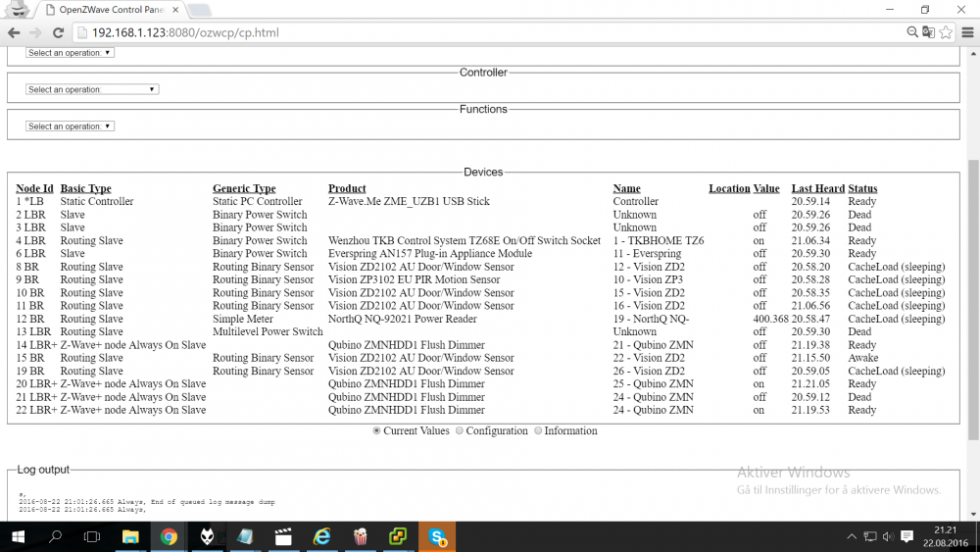Open a new browser tab

(x=199, y=10)
